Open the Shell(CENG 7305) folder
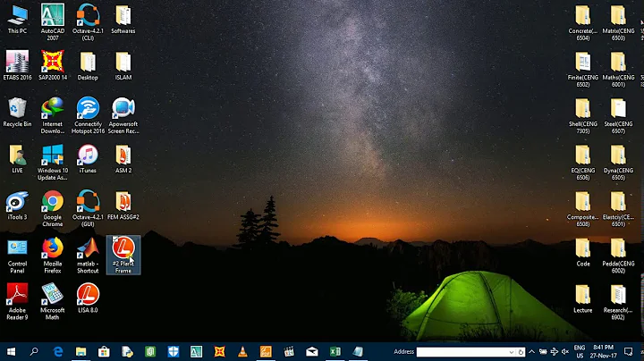Image resolution: width=644 pixels, height=361 pixels. click(x=583, y=115)
